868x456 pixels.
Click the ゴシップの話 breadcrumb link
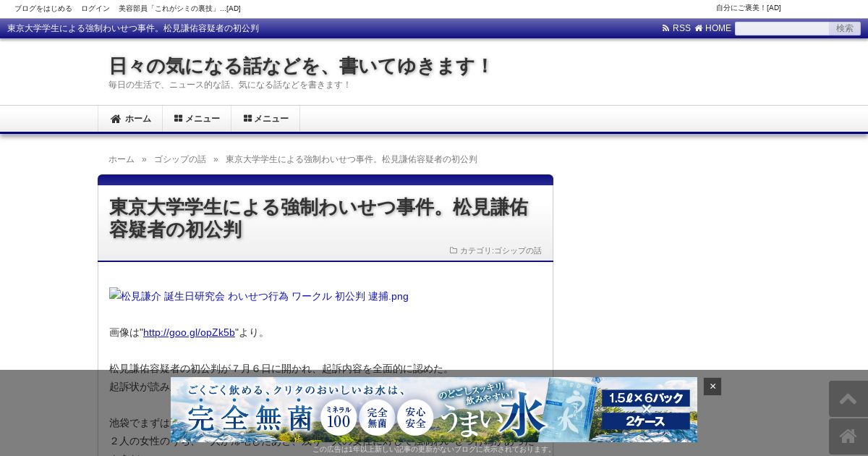(180, 159)
